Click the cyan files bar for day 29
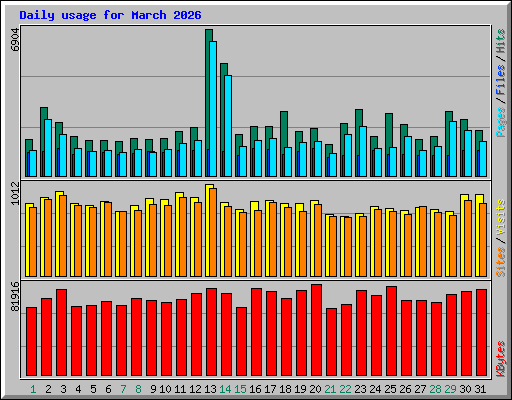The width and height of the screenshot is (512, 400). tap(453, 149)
